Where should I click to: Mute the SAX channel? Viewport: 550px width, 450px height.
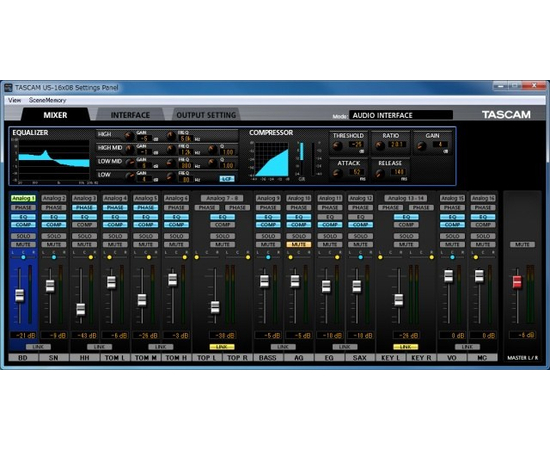pos(360,244)
